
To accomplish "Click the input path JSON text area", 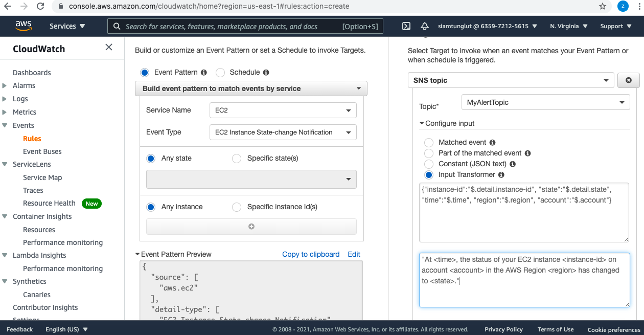I will tap(524, 212).
